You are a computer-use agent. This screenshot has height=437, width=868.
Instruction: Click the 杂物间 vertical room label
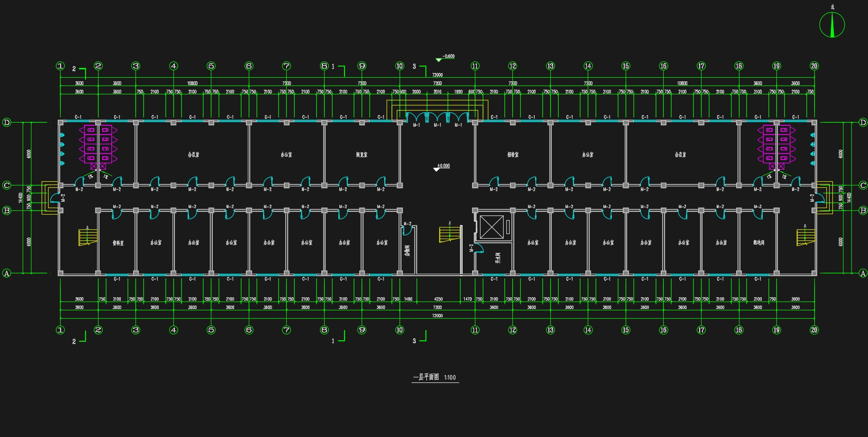407,250
